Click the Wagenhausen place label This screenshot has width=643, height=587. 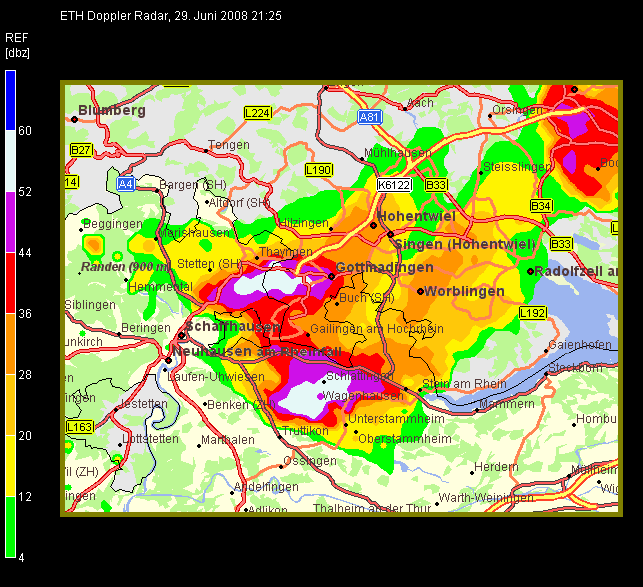[x=363, y=396]
